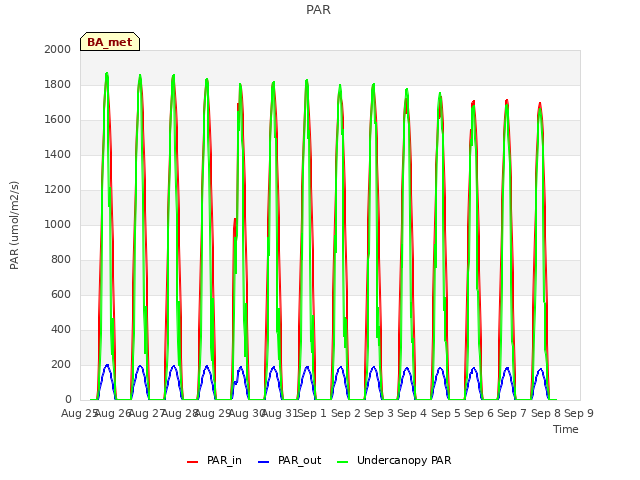Click the x-axis label Sep 3

(379, 413)
